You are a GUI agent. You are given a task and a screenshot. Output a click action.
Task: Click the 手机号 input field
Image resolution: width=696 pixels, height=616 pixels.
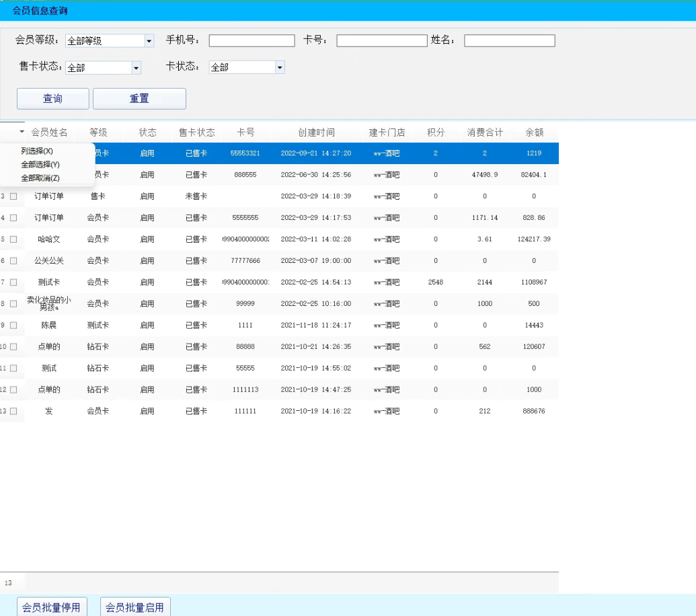pyautogui.click(x=252, y=41)
